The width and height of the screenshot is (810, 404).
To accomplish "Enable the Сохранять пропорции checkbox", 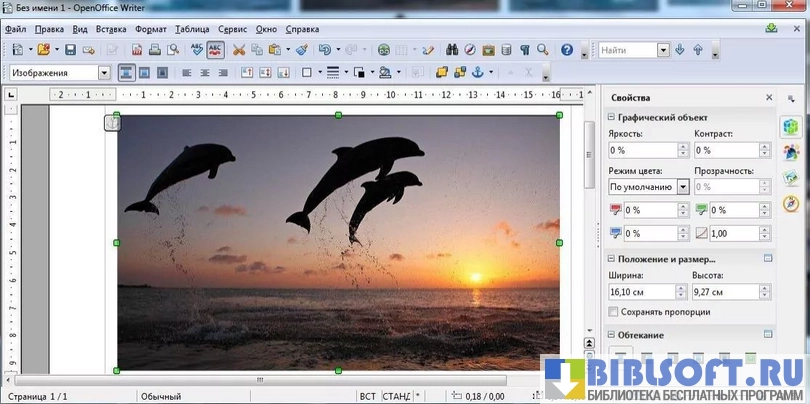I will [x=613, y=312].
